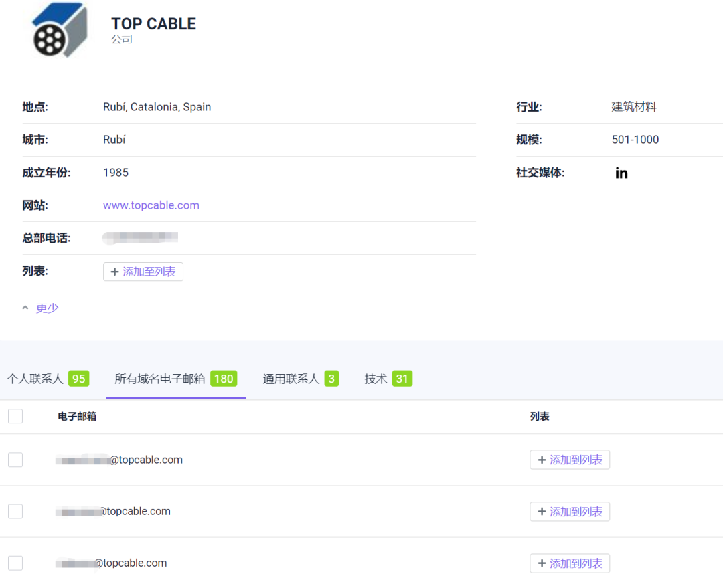Click the 3 badge on 通用联系人

click(331, 379)
